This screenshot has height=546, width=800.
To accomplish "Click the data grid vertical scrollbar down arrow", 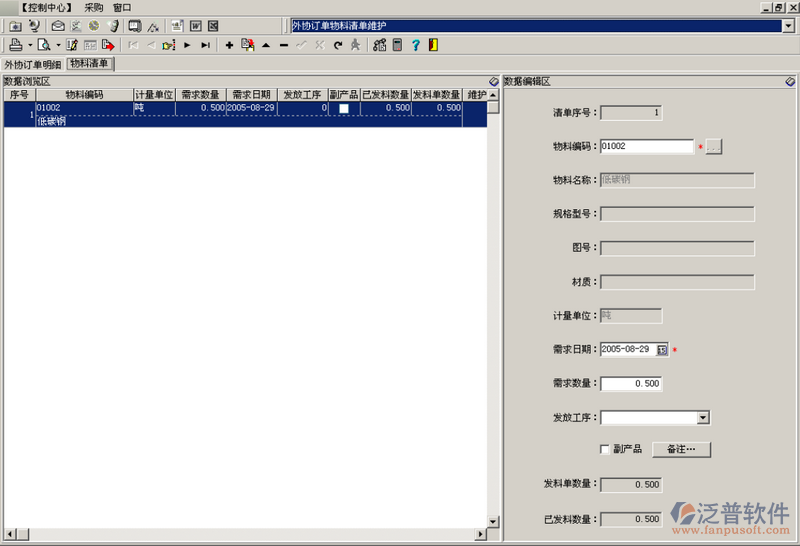I will coord(492,521).
